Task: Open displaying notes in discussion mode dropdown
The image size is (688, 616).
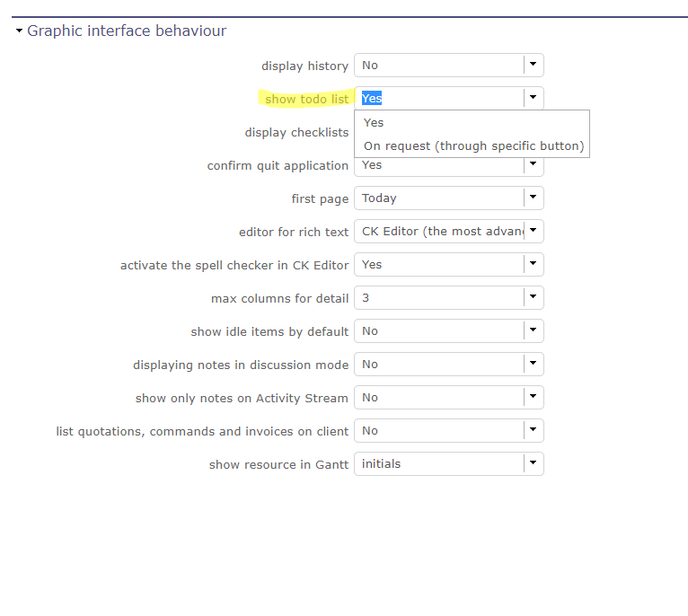Action: 533,364
